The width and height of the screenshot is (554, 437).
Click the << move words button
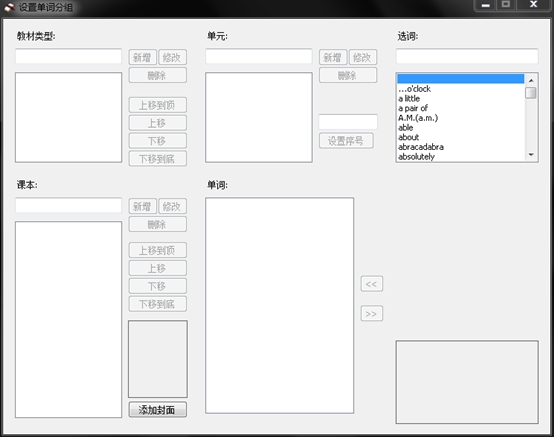pos(372,284)
